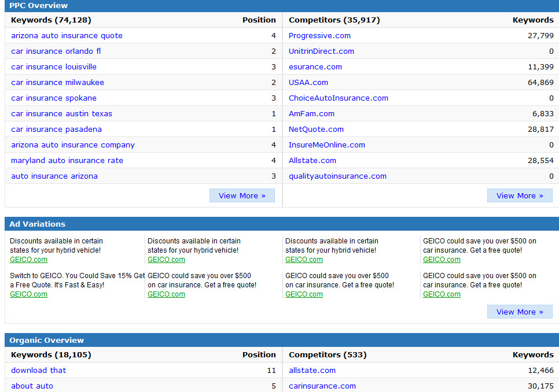The height and width of the screenshot is (392, 559).
Task: Click position 11 for 'download that'
Action: tap(271, 370)
